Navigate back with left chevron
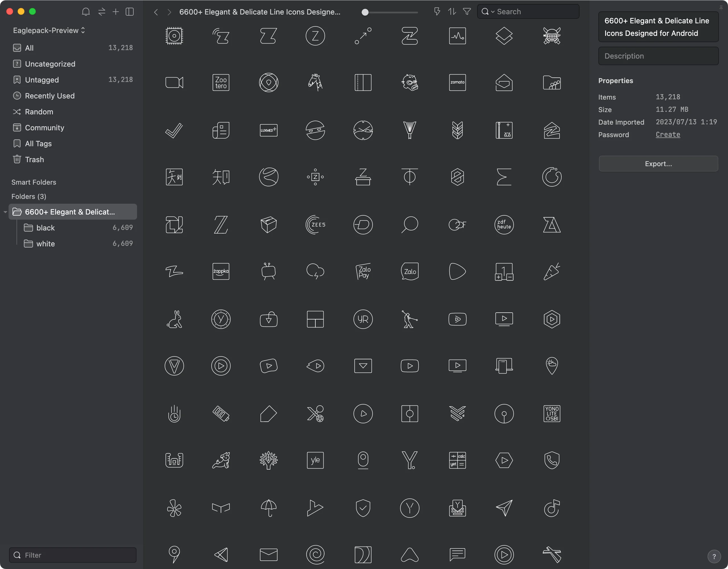This screenshot has width=728, height=569. click(x=156, y=12)
